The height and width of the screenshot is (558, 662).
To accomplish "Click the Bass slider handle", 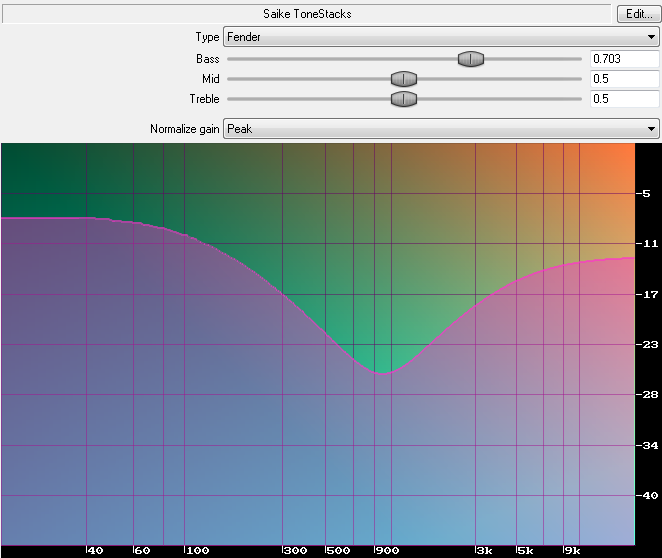I will pos(471,59).
